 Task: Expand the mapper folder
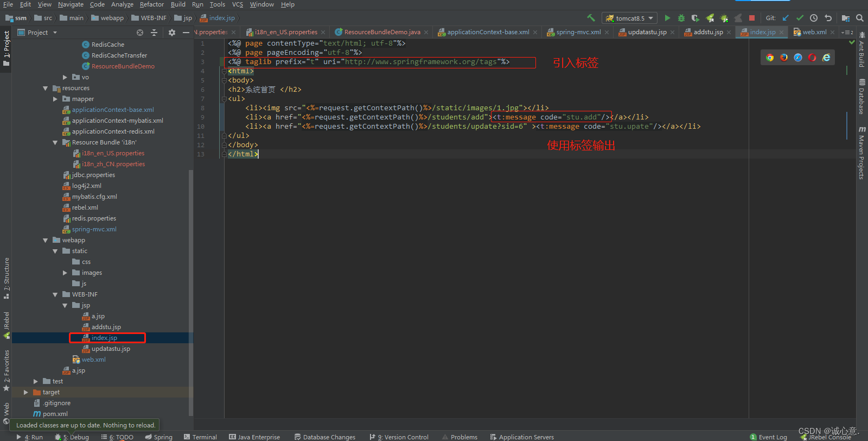55,99
